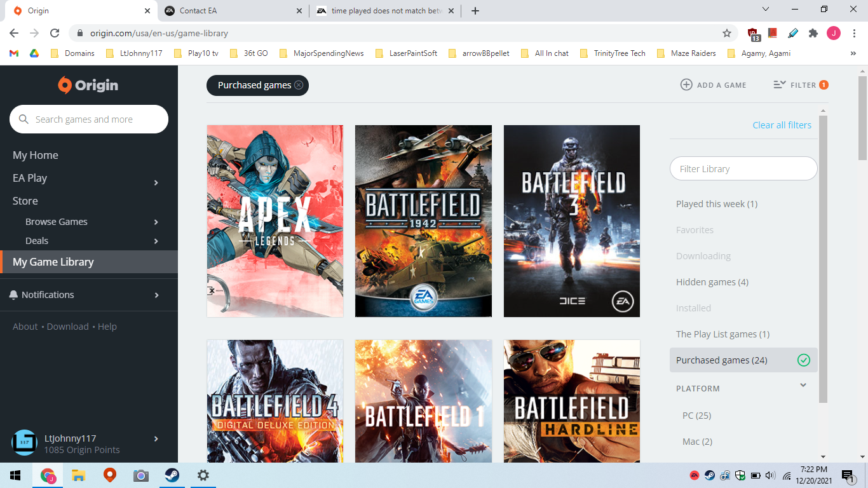
Task: Open the Filter panel toggle
Action: point(801,85)
